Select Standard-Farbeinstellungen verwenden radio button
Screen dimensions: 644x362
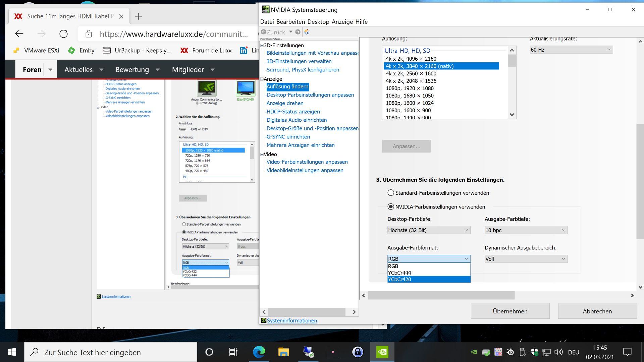coord(391,193)
